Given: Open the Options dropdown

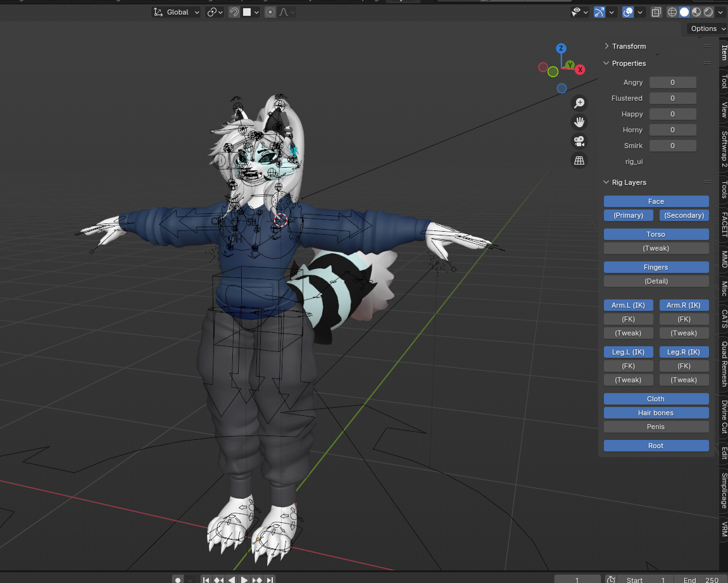Looking at the screenshot, I should [x=707, y=28].
